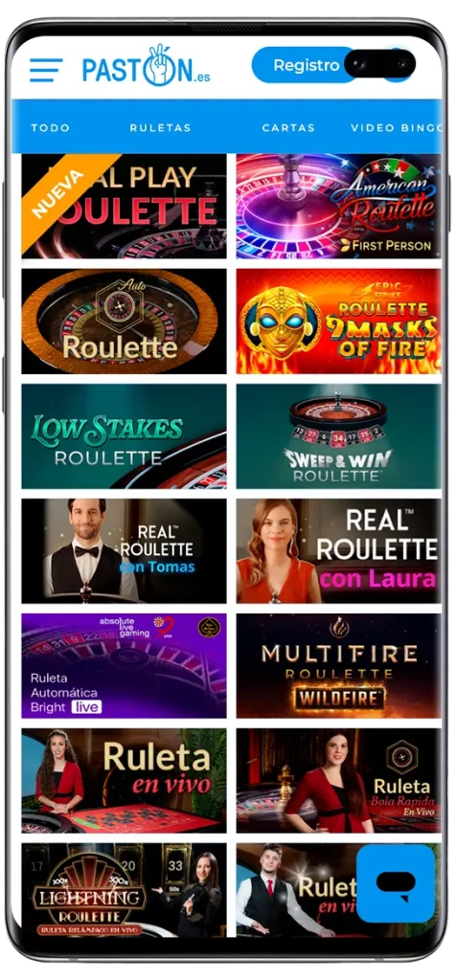
Task: Select the Low Stakes Roulette tile
Action: point(124,436)
